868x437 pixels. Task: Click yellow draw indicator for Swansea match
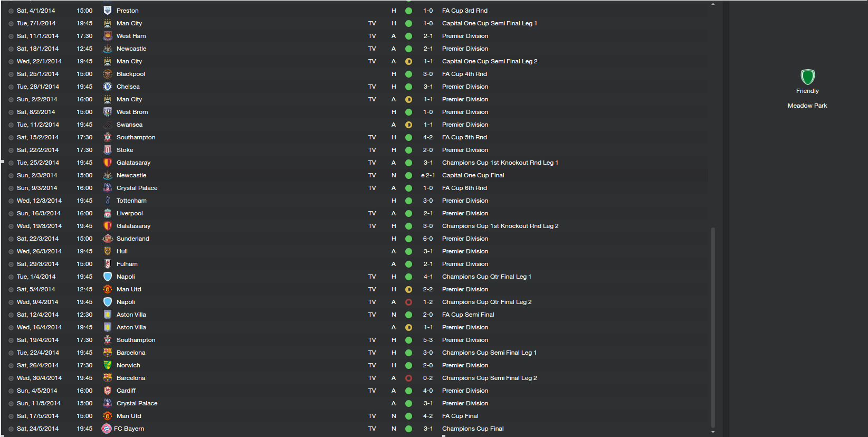408,125
